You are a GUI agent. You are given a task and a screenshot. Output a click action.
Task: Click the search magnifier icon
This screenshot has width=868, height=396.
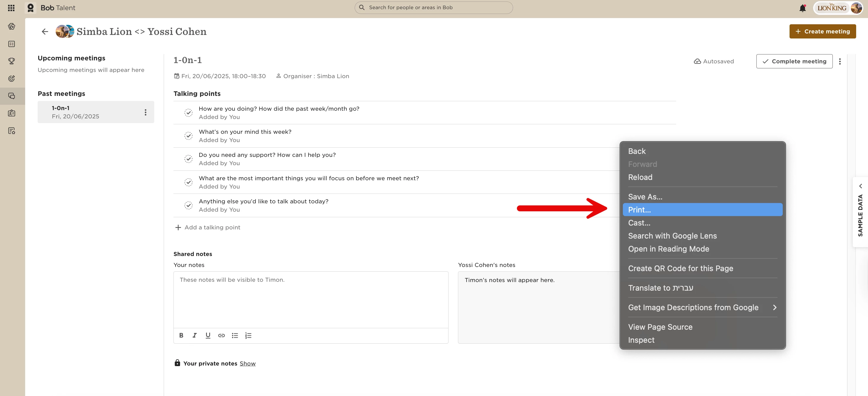361,7
